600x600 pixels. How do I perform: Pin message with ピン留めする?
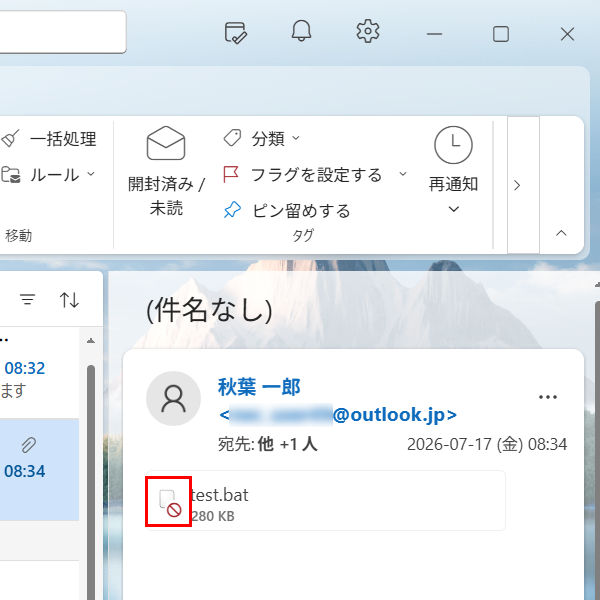pos(287,210)
